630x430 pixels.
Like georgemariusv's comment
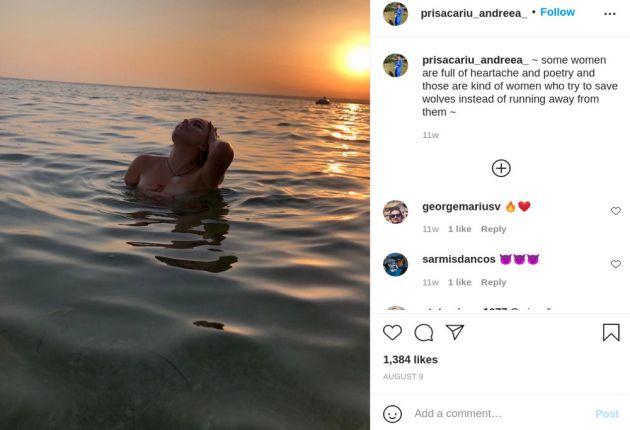point(615,211)
